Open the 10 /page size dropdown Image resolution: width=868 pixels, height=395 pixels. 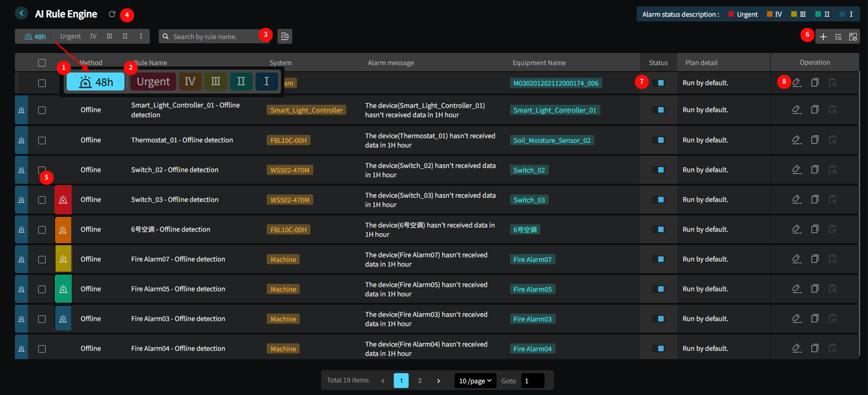click(x=475, y=381)
